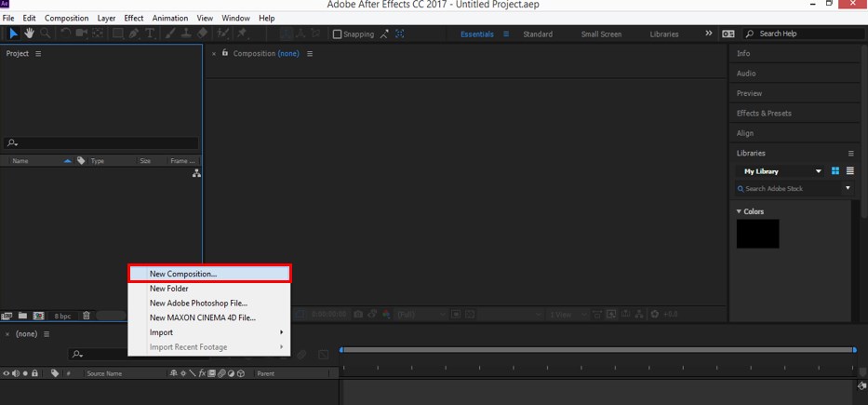Toggle the motion blur switch column
This screenshot has height=405, width=868.
[x=221, y=373]
